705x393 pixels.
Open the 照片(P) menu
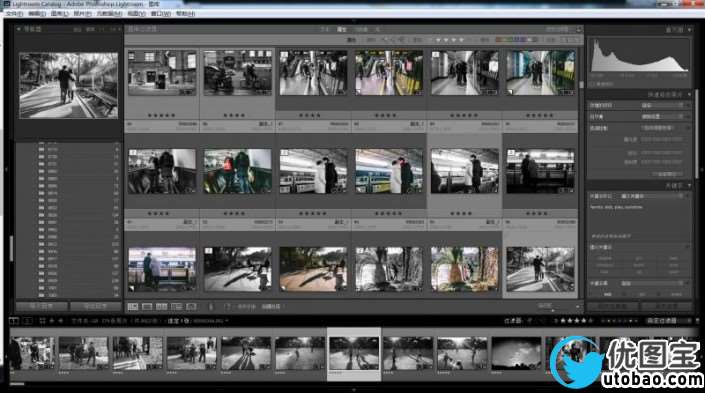83,14
